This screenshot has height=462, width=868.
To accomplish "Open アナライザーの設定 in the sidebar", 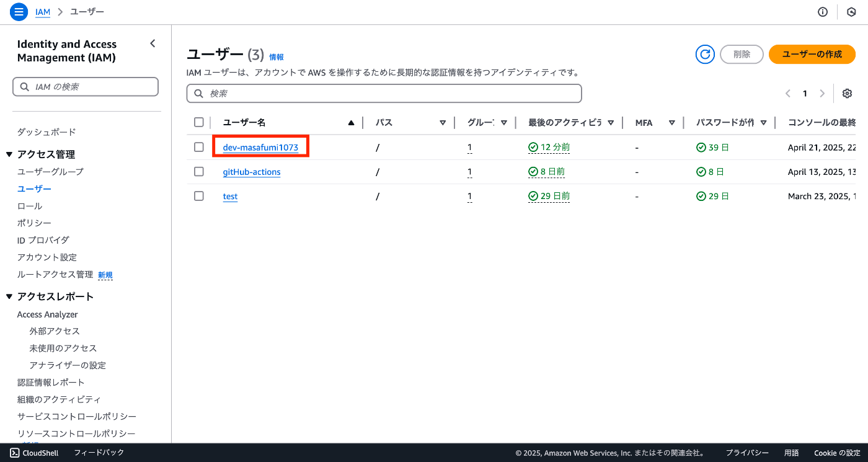I will pyautogui.click(x=68, y=365).
